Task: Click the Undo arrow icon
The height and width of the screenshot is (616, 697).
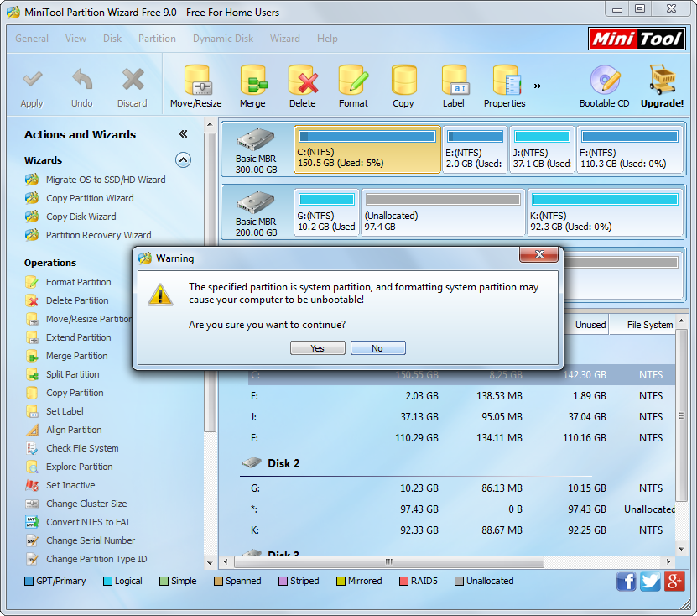Action: (82, 80)
